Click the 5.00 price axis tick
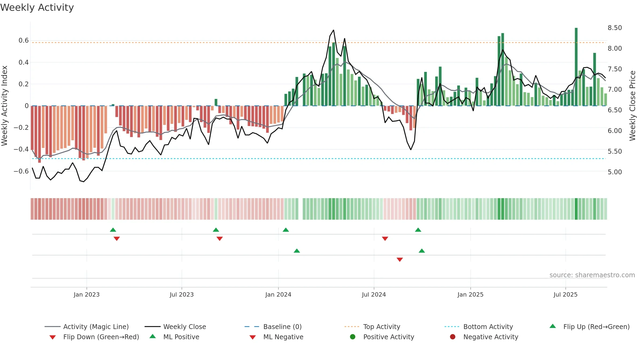The width and height of the screenshot is (644, 362). 615,172
